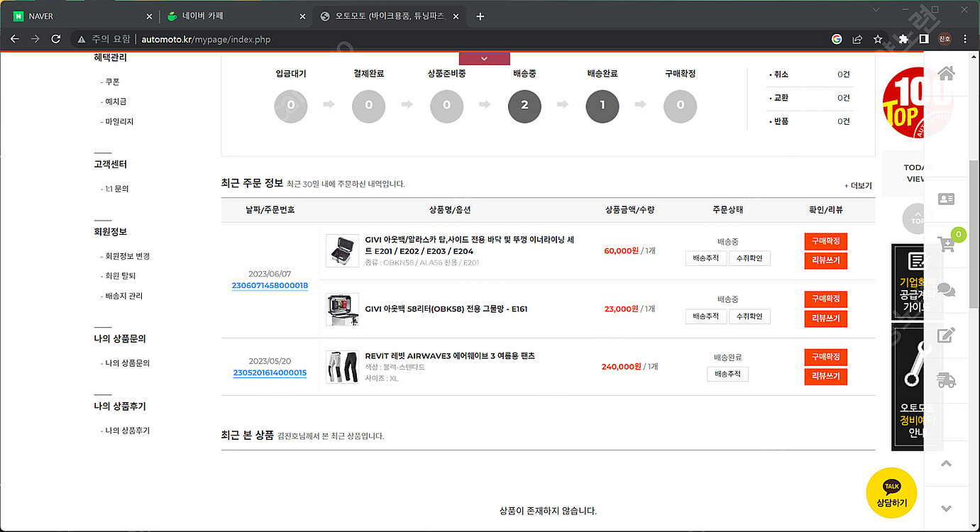Click the Google icon in address bar
This screenshot has width=980, height=532.
837,39
